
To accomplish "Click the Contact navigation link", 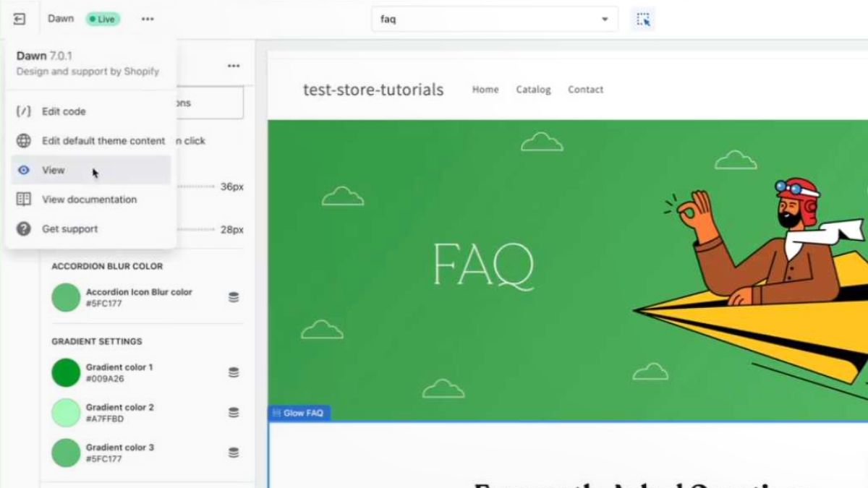I will click(x=585, y=90).
